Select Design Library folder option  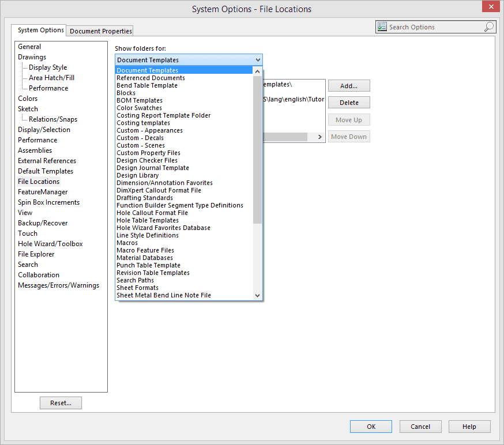point(137,175)
